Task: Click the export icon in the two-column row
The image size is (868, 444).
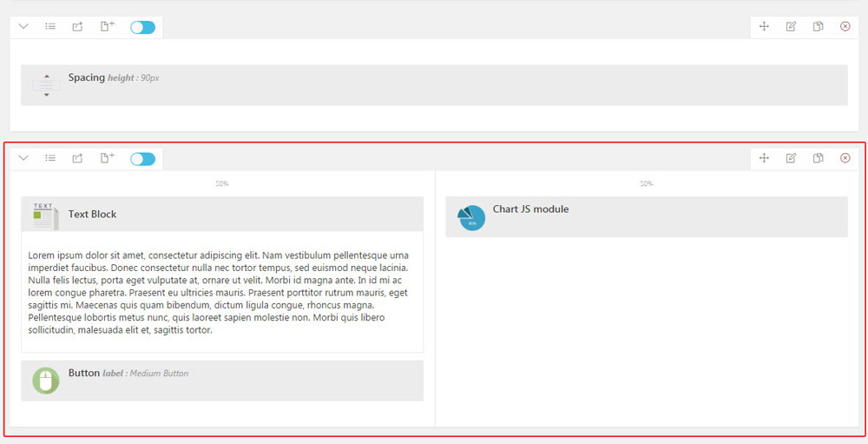Action: (77, 158)
